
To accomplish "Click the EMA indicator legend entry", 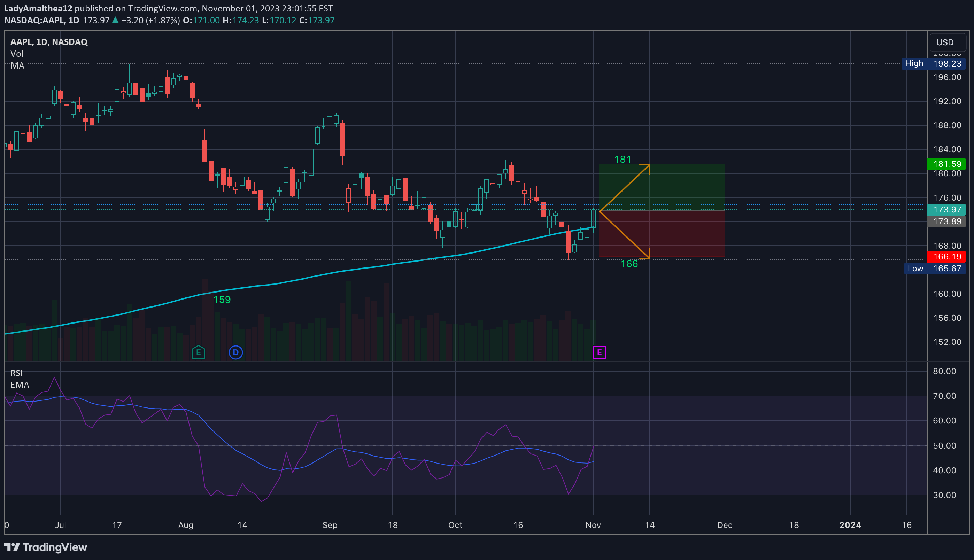I will [20, 385].
